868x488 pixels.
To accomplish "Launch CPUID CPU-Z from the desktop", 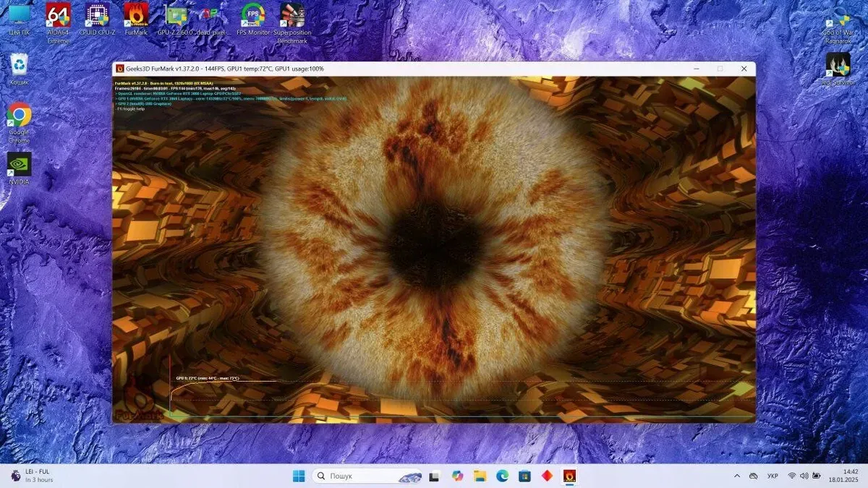I will (x=97, y=16).
